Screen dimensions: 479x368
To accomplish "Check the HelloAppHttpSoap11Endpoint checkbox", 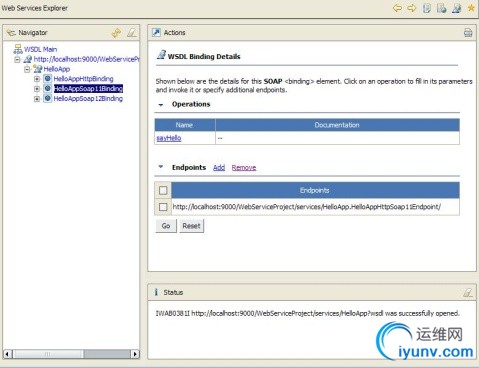I will (x=163, y=207).
